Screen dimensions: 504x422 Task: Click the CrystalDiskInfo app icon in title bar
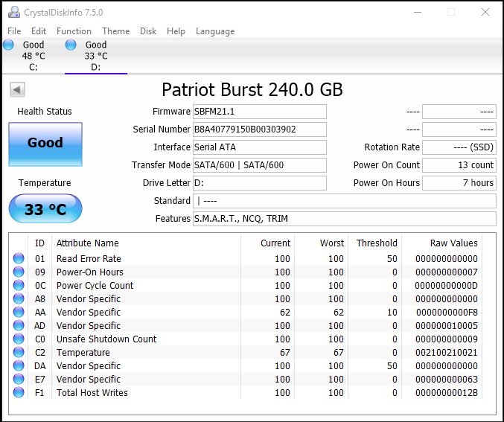(x=14, y=12)
